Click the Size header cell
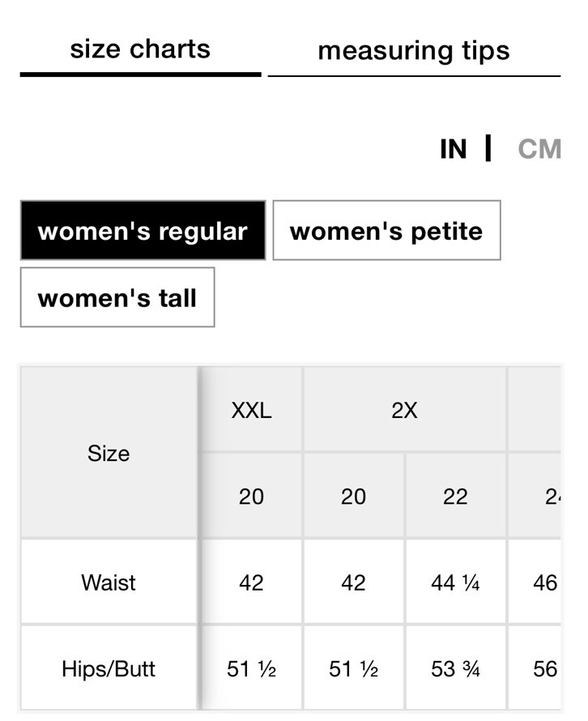The height and width of the screenshot is (721, 588). coord(109,453)
